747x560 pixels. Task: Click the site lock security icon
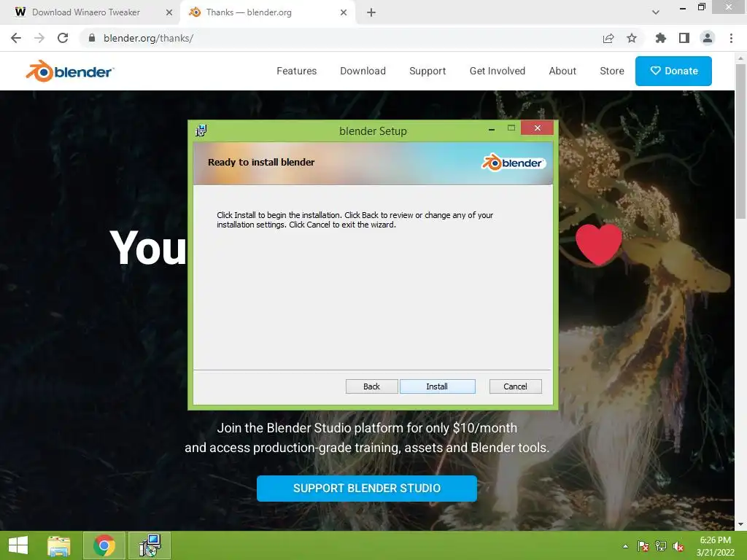coord(92,38)
